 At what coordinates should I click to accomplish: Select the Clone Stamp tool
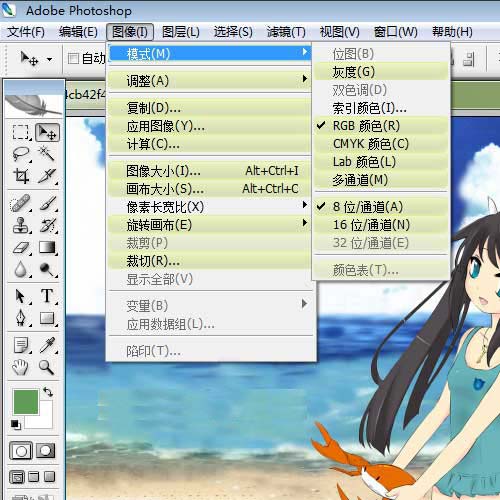21,225
